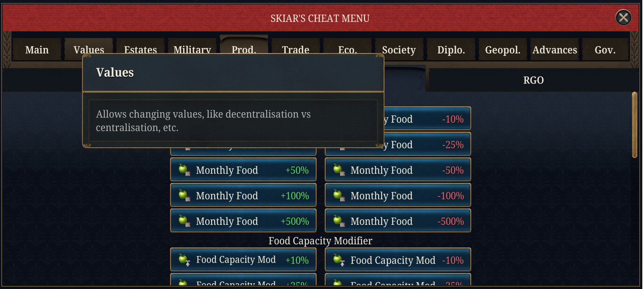Viewport: 644px width, 289px height.
Task: Click apple icon on Monthly Food -500%
Action: [x=338, y=220]
